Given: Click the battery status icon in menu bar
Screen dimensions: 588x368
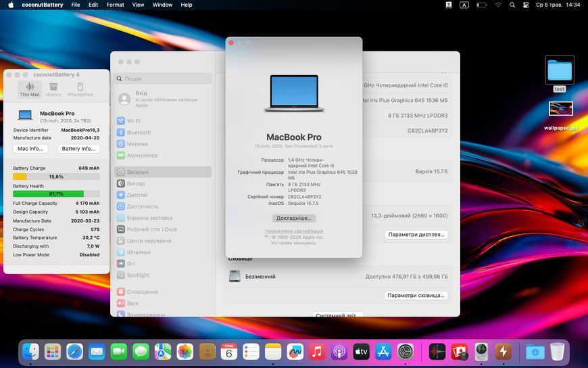Looking at the screenshot, I should coord(481,5).
